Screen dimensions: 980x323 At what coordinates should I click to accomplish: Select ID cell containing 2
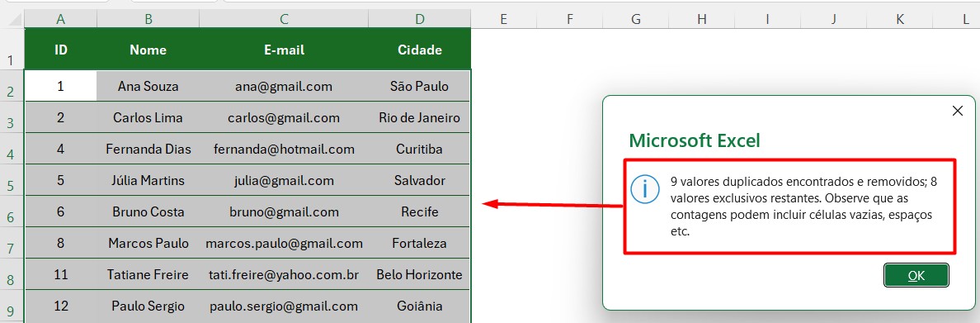click(60, 117)
